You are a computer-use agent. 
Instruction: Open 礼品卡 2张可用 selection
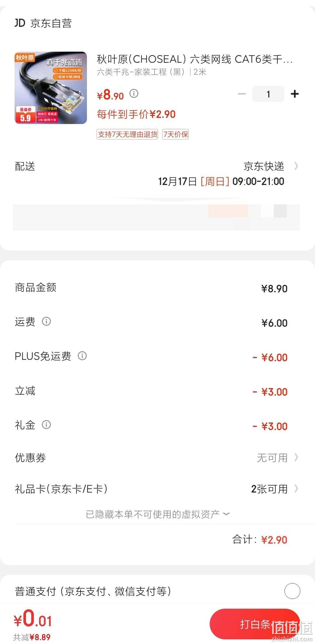(157, 489)
